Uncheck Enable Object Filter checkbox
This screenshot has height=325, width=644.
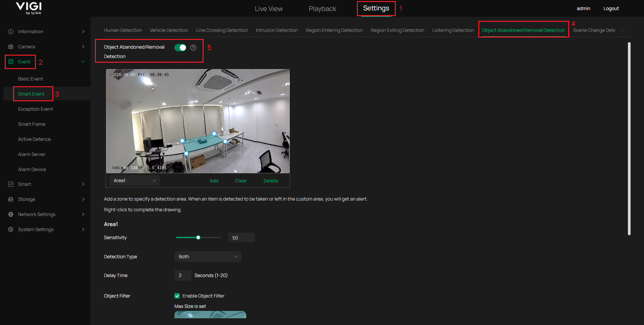pyautogui.click(x=177, y=296)
